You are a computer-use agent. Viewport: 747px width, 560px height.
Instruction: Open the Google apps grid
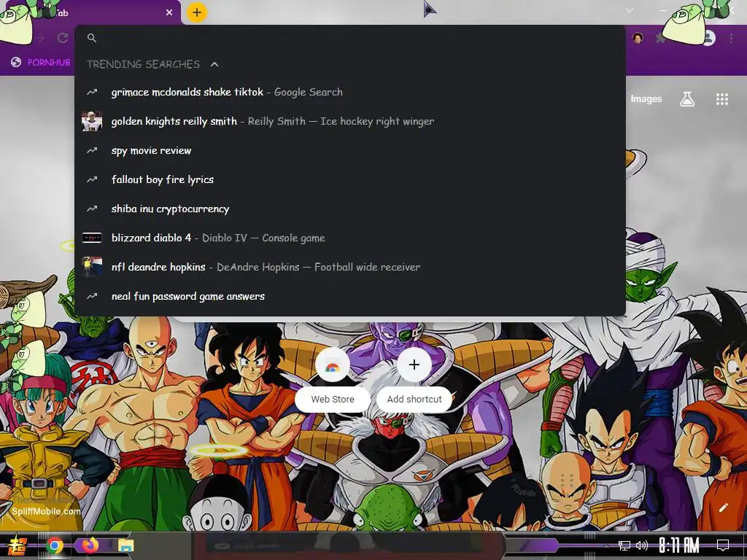click(722, 98)
